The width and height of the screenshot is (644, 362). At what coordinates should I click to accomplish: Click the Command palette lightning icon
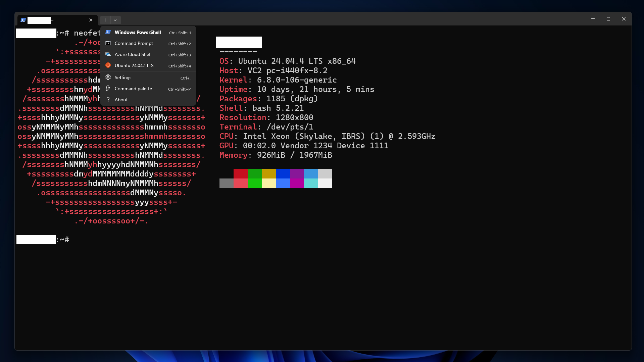tap(108, 89)
